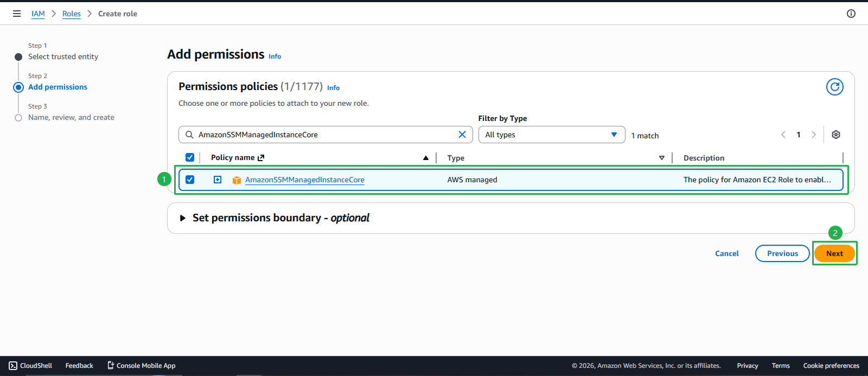
Task: Go to IAM breadcrumb
Action: (x=38, y=14)
